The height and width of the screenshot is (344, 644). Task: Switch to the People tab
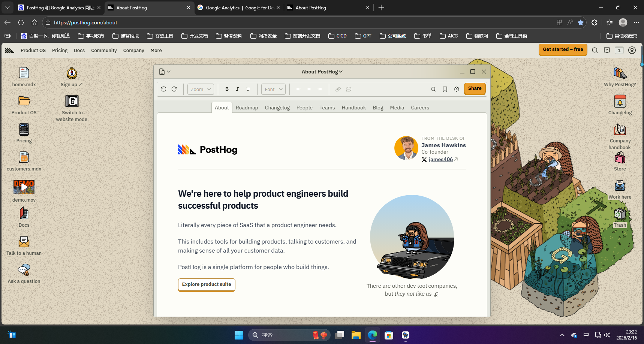coord(304,108)
